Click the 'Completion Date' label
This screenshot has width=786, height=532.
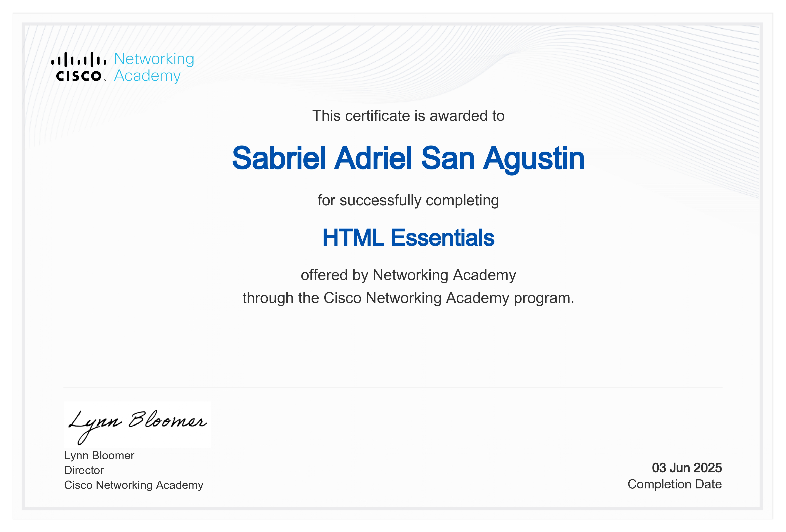pyautogui.click(x=675, y=484)
